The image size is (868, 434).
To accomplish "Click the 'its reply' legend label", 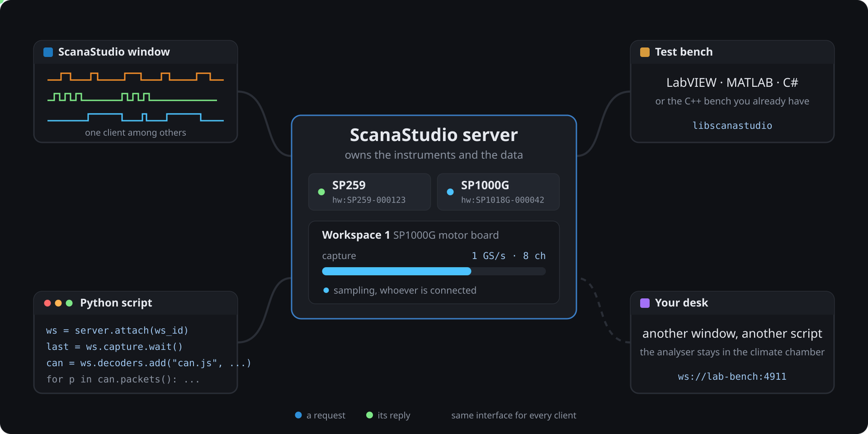I will point(394,416).
